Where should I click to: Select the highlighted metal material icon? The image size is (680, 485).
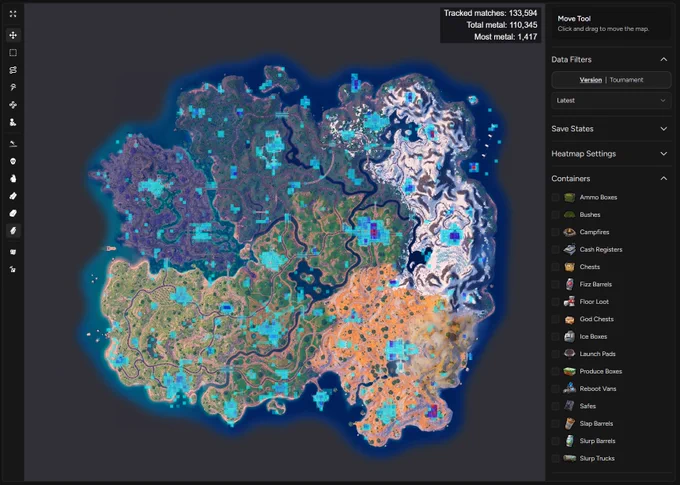coord(13,231)
